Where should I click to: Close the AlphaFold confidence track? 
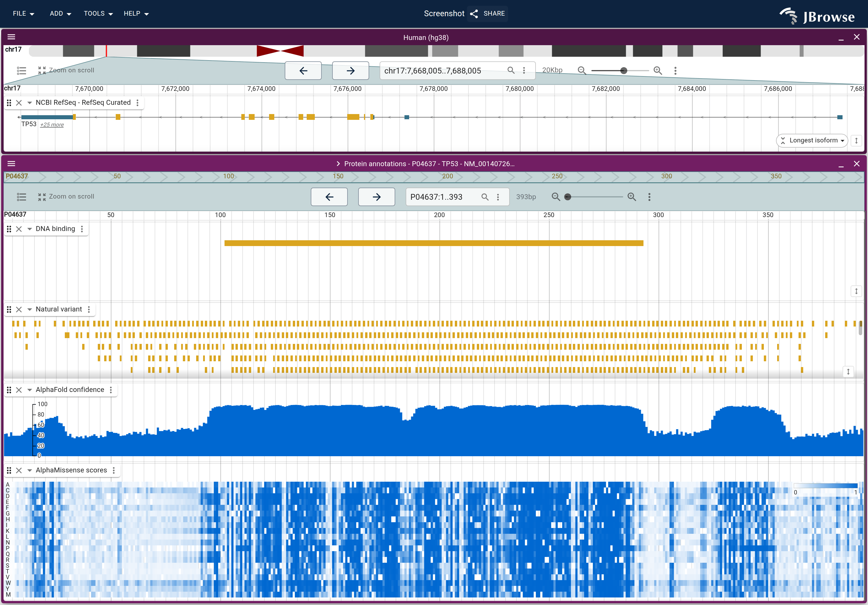pyautogui.click(x=19, y=390)
